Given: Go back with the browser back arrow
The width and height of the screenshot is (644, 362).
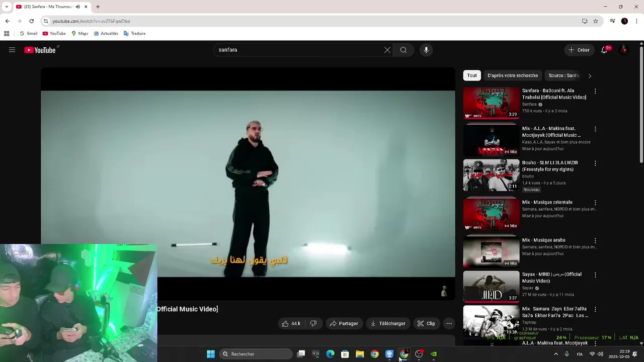Looking at the screenshot, I should 7,21.
